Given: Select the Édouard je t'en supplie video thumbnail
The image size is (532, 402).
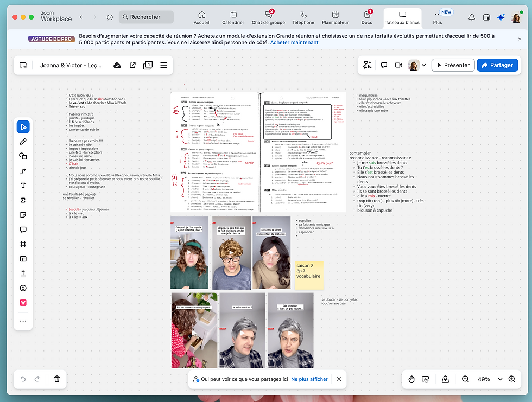Looking at the screenshot, I should (x=189, y=253).
